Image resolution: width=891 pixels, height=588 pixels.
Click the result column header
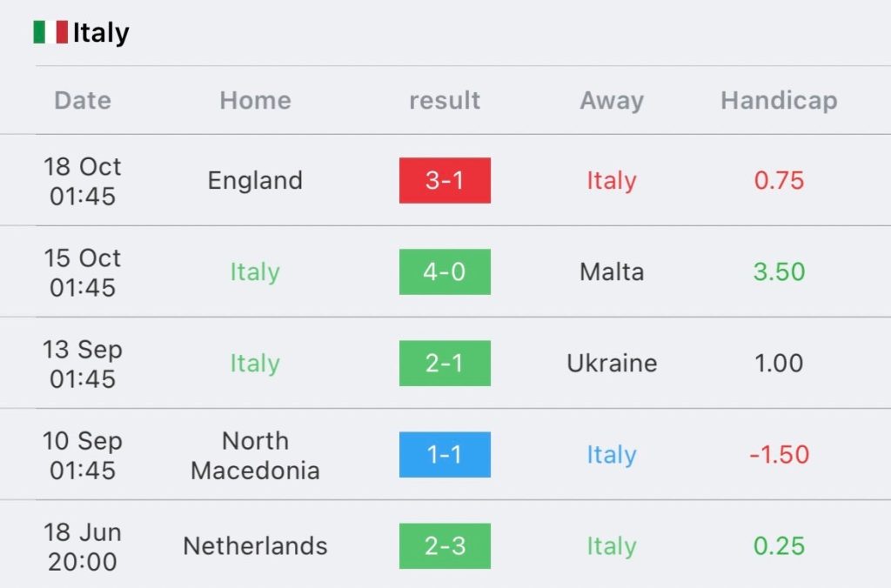point(445,101)
